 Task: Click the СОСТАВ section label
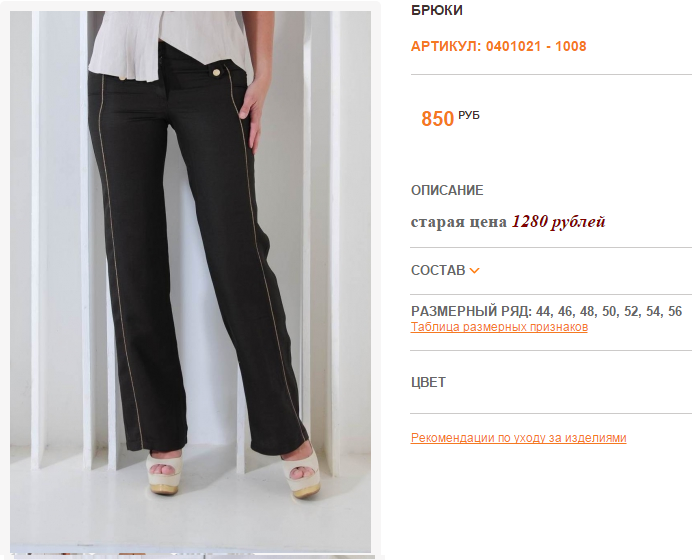point(438,270)
